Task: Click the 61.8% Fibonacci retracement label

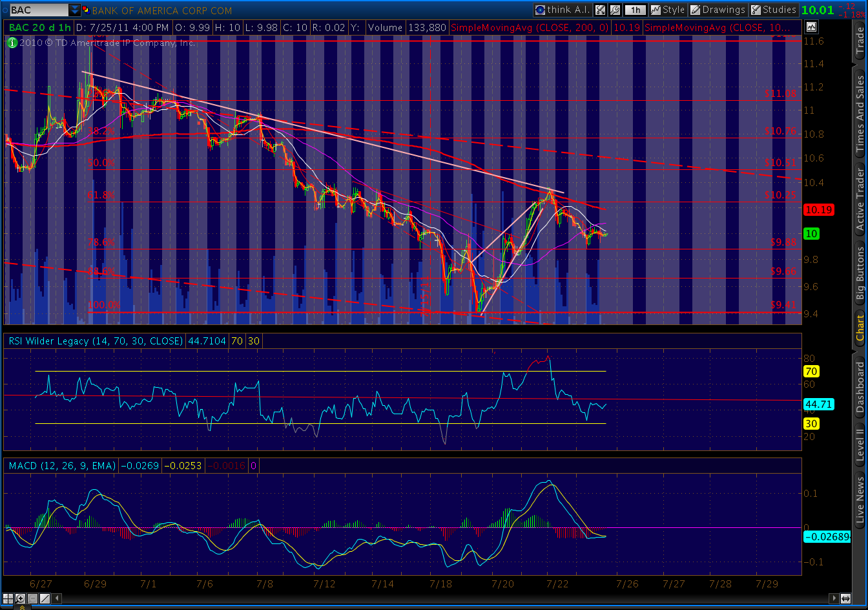Action: coord(101,195)
